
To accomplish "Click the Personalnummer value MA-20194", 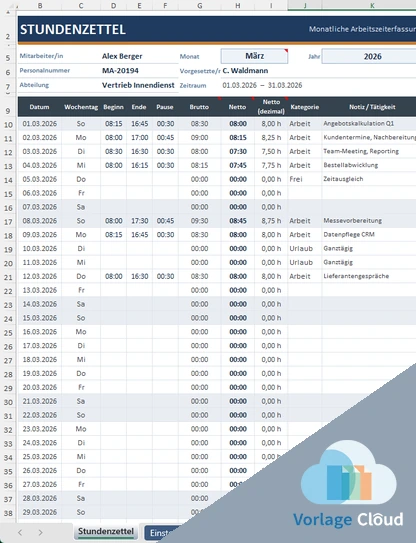I will (x=120, y=71).
